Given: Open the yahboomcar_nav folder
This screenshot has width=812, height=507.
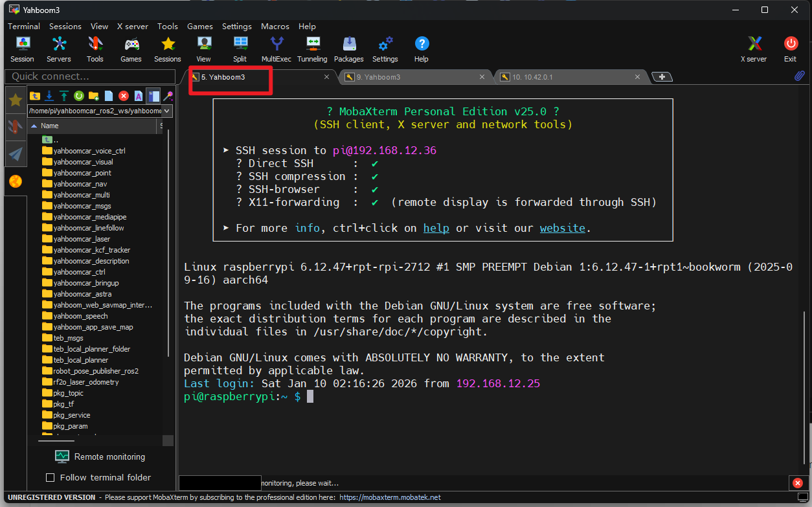Looking at the screenshot, I should [x=80, y=184].
